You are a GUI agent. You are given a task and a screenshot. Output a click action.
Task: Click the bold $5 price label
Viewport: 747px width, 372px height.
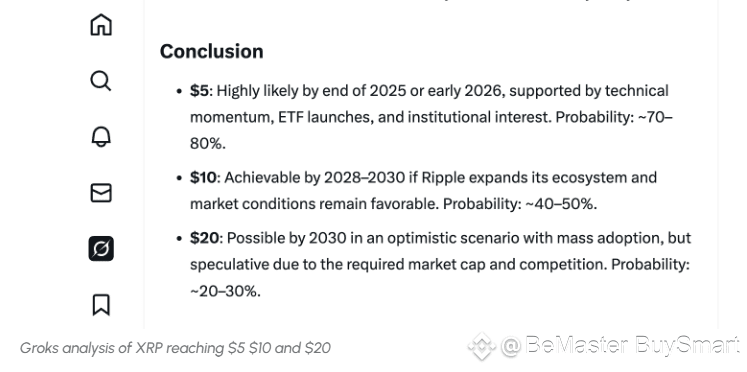[199, 90]
